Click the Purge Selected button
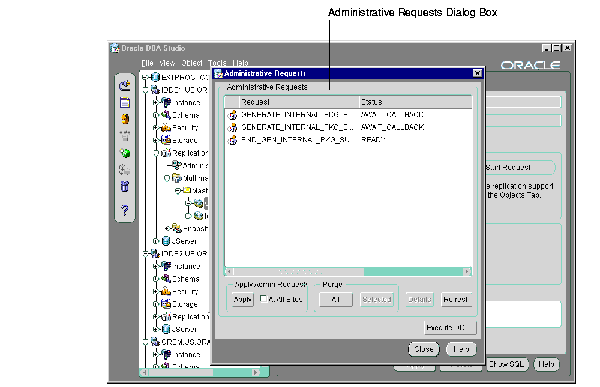Image resolution: width=600 pixels, height=387 pixels. tap(377, 299)
